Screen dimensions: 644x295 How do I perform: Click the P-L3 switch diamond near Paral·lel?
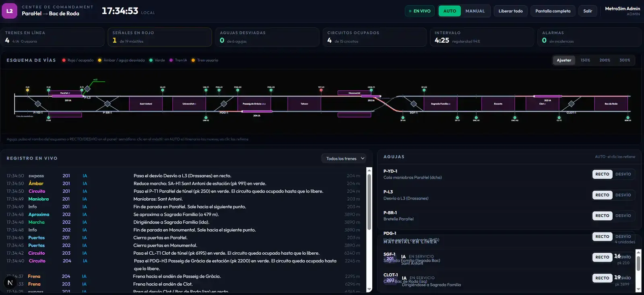click(x=87, y=89)
